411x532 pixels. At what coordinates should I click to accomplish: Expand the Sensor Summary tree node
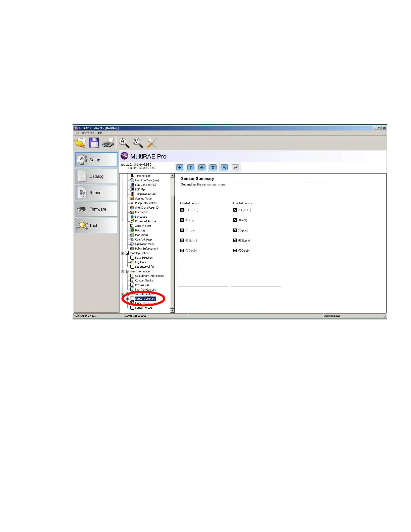coord(127,299)
